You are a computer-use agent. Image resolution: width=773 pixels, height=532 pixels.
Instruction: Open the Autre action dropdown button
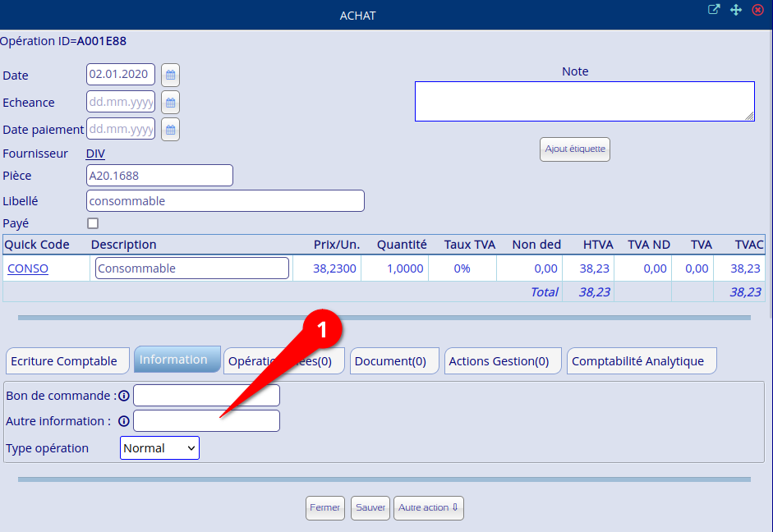[x=429, y=508]
